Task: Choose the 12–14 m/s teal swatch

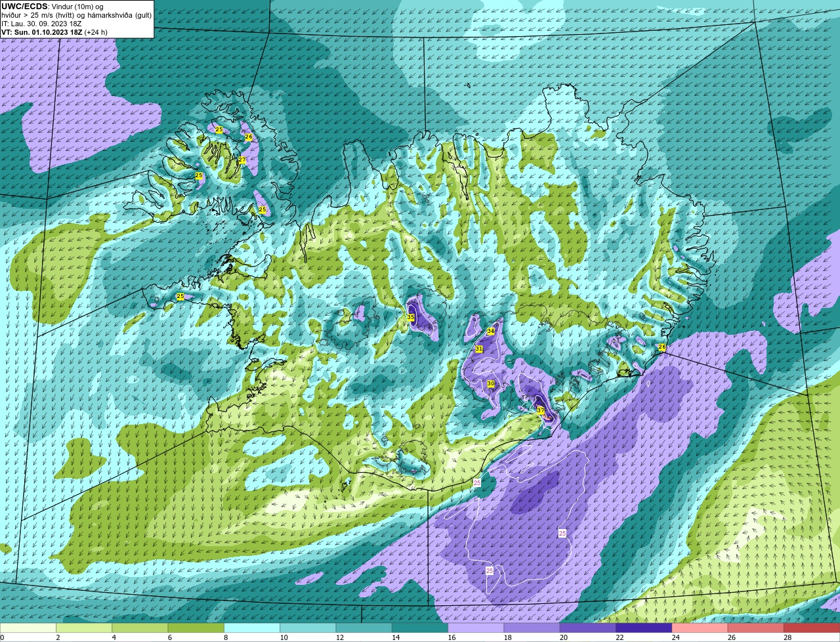Action: pos(364,628)
